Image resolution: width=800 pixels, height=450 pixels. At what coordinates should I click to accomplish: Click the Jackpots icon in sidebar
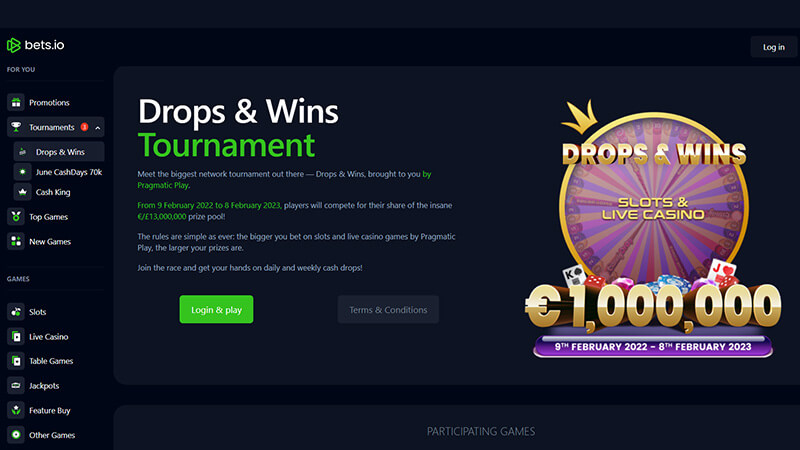coord(16,385)
